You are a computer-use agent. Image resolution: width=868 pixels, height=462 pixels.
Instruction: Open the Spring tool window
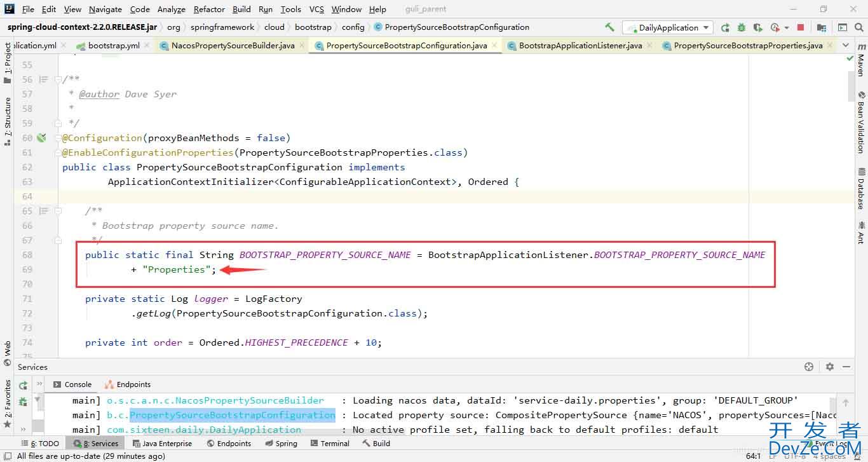pyautogui.click(x=281, y=444)
